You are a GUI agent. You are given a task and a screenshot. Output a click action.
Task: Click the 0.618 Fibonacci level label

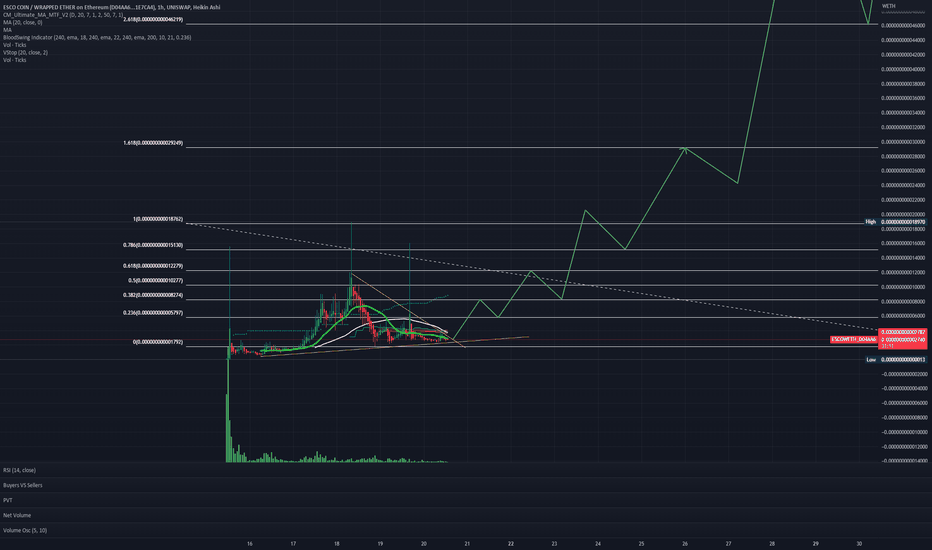pos(153,266)
